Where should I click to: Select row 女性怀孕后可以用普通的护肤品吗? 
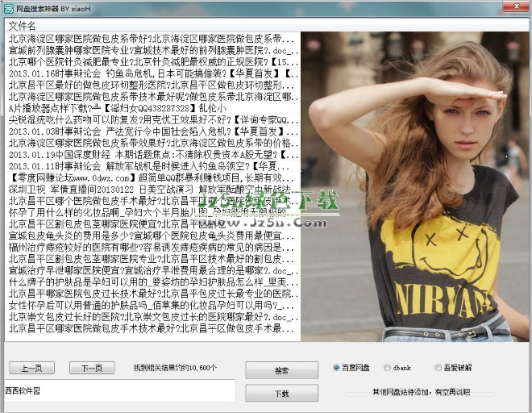152,306
